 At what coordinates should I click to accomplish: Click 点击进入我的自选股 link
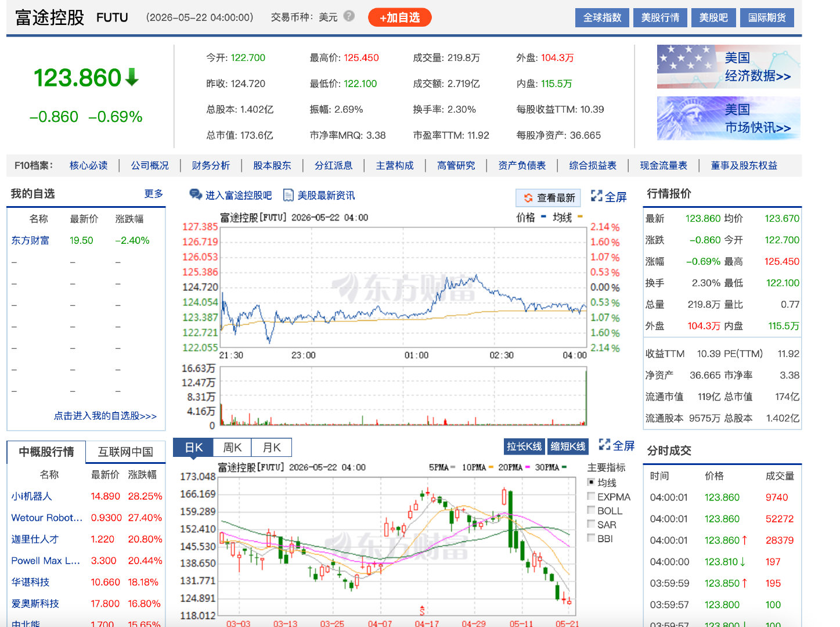pos(105,416)
